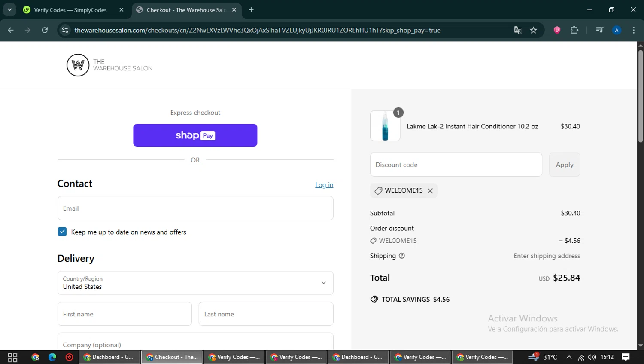Open the Windows notification center icon
The height and width of the screenshot is (364, 644).
pyautogui.click(x=626, y=357)
